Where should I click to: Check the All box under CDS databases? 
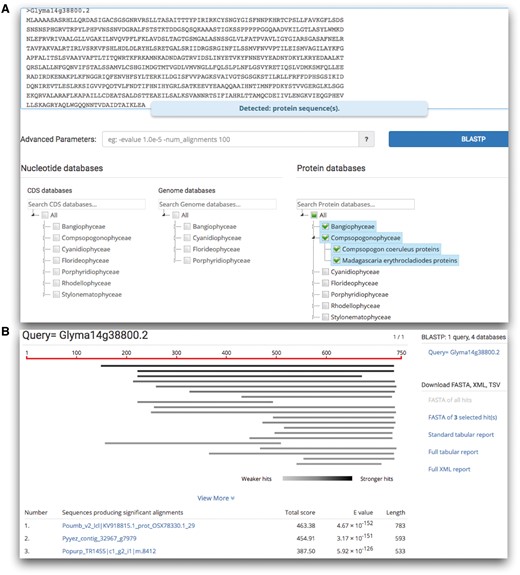coord(45,215)
